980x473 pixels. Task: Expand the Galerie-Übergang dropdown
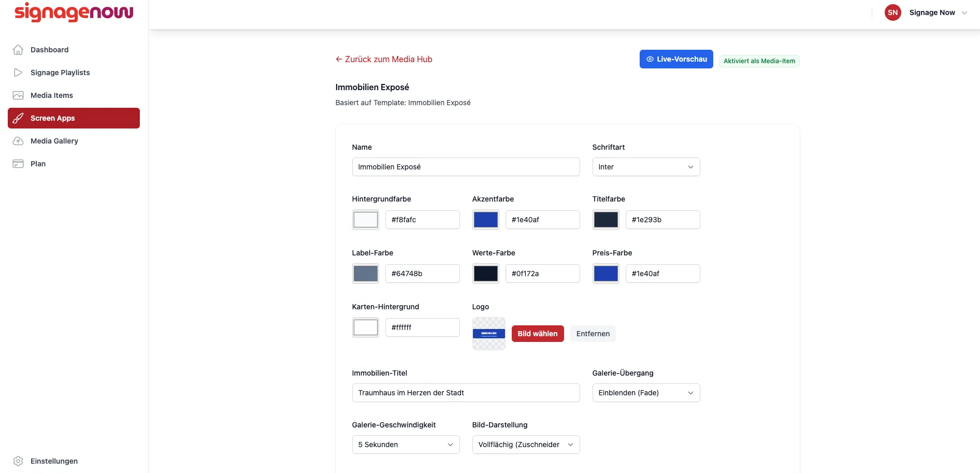(x=646, y=393)
